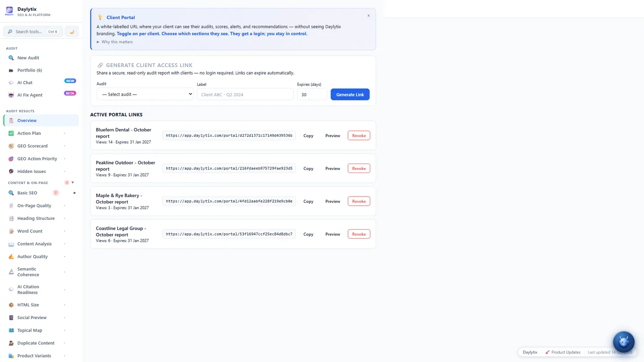Preview the Peakline Outdoor report
644x362 pixels.
[x=333, y=168]
